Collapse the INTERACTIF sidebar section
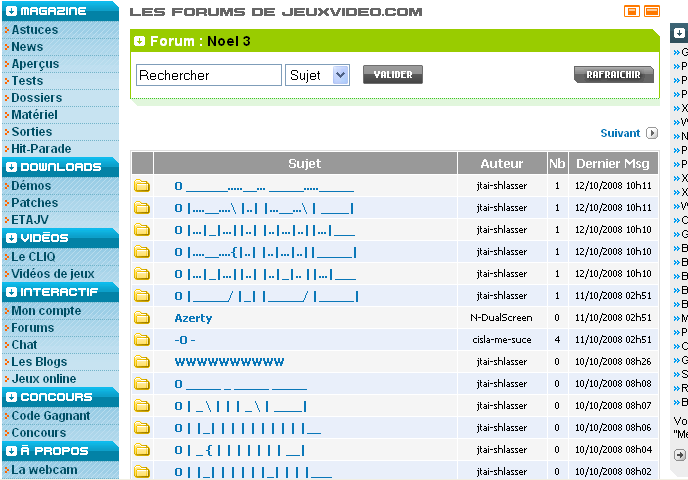The height and width of the screenshot is (480, 688). click(12, 293)
